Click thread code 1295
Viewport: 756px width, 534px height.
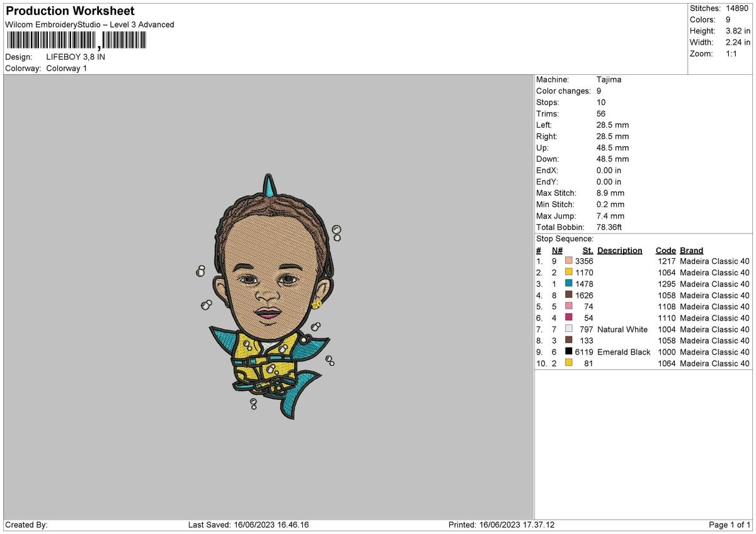pos(667,284)
